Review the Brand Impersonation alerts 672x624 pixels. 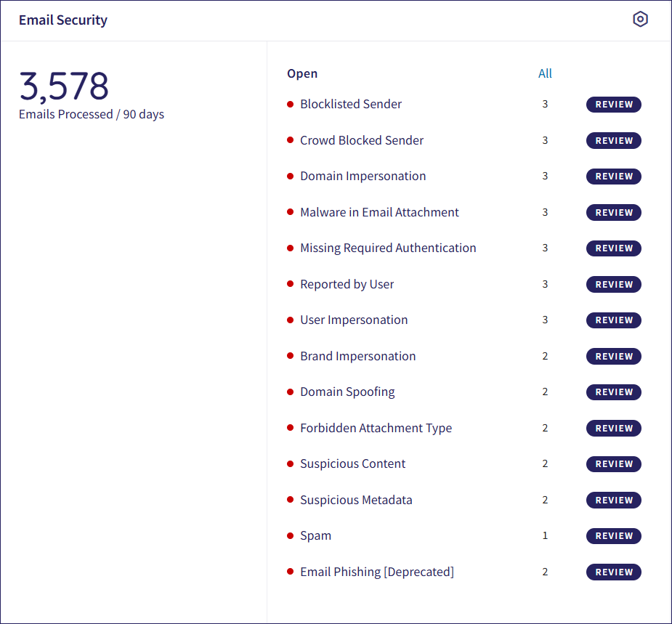[613, 356]
